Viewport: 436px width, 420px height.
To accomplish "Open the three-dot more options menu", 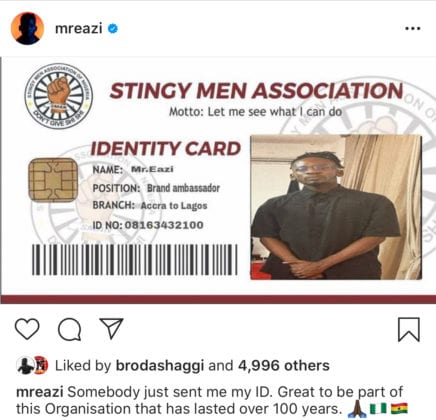I will click(x=413, y=28).
